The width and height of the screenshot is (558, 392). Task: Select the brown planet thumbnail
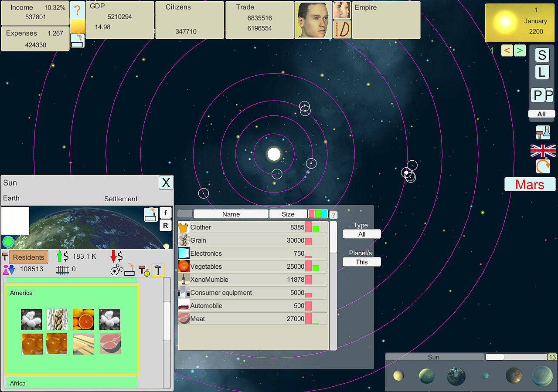[x=514, y=375]
